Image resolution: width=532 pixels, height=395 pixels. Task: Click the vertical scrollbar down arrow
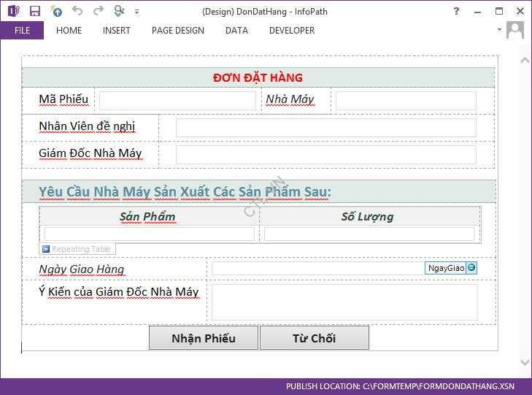coord(524,362)
